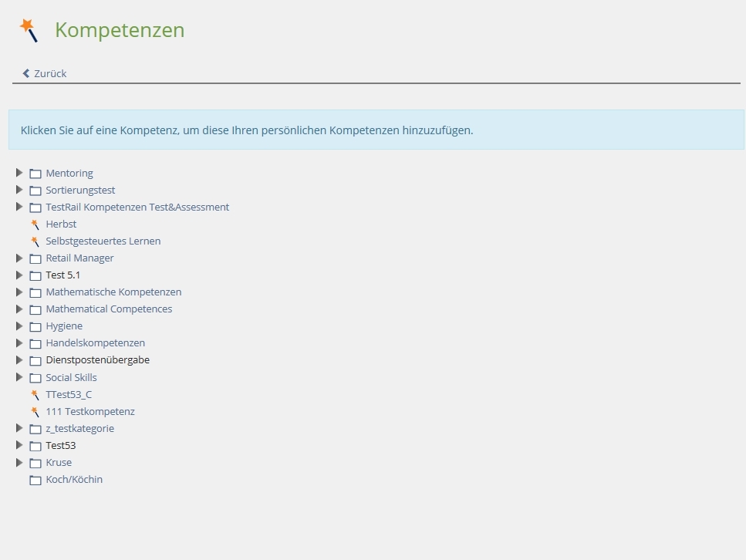Open the z_testkategorie category label
Viewport: 746px width, 560px height.
[x=79, y=429]
